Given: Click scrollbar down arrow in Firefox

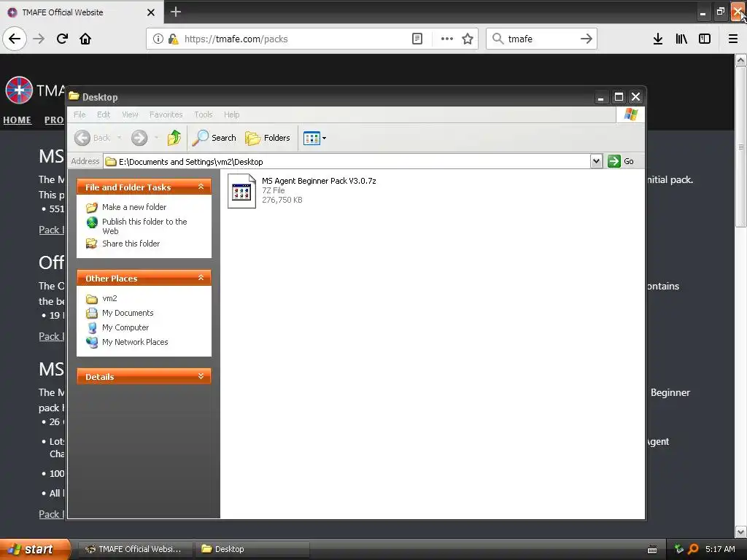Looking at the screenshot, I should (x=741, y=531).
